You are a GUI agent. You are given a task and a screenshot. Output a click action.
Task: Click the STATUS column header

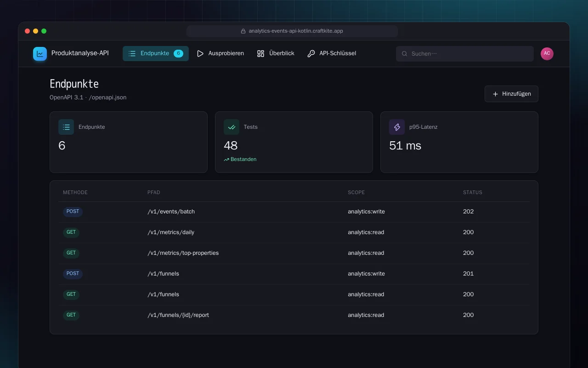[473, 192]
